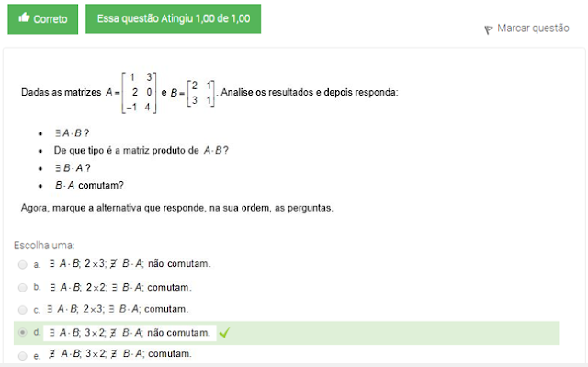Viewport: 588px width, 367px height.
Task: Click answer text '∄ A·B; 3×2; ∄ B·A; comutam'
Action: 120,354
